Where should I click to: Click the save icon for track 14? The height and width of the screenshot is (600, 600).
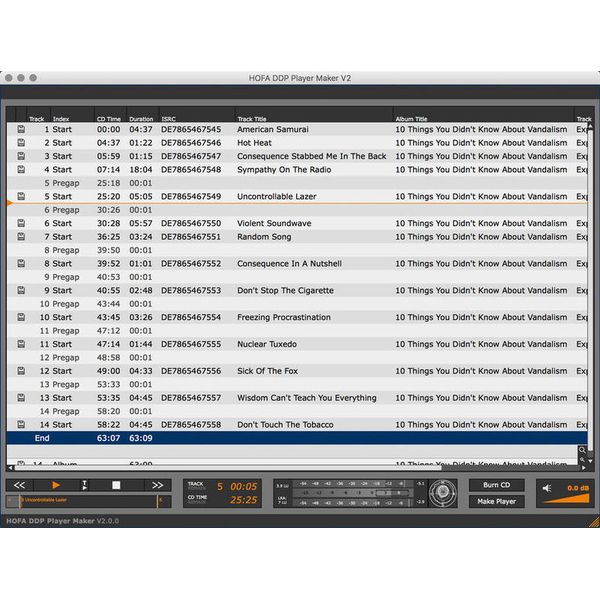[20, 425]
